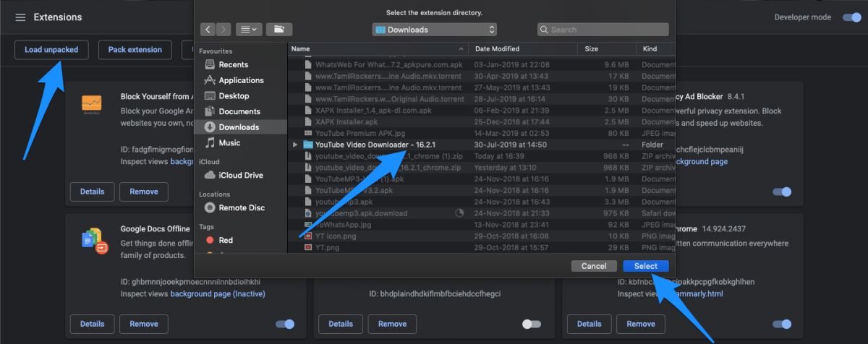
Task: Sort by Kind column header
Action: (650, 49)
